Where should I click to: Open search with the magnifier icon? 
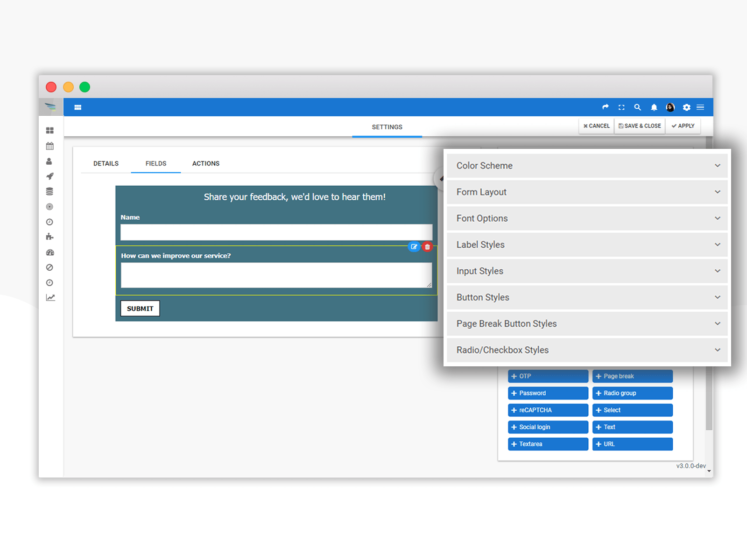click(637, 107)
